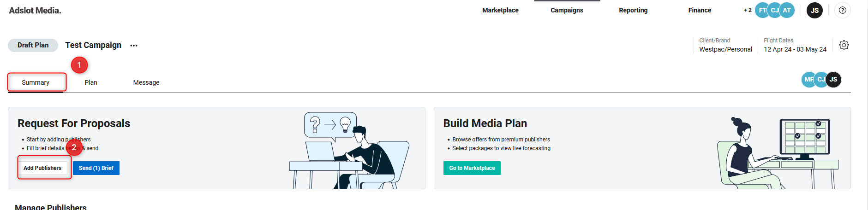Open the help question mark icon
Viewport: 868px width, 210px height.
[x=842, y=10]
